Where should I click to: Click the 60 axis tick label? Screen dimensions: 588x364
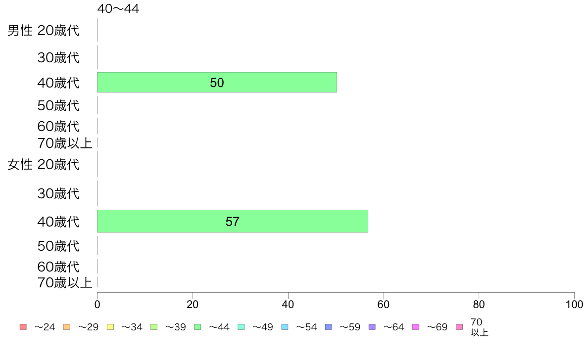[383, 304]
